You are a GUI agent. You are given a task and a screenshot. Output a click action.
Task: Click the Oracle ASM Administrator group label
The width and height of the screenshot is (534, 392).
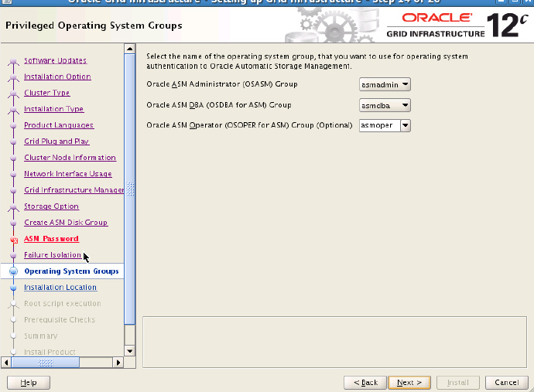222,84
